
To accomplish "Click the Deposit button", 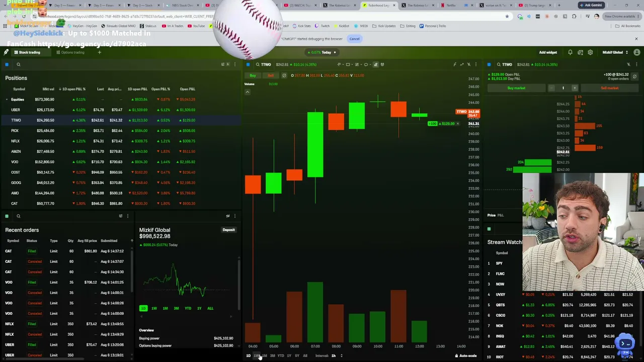I will 228,230.
